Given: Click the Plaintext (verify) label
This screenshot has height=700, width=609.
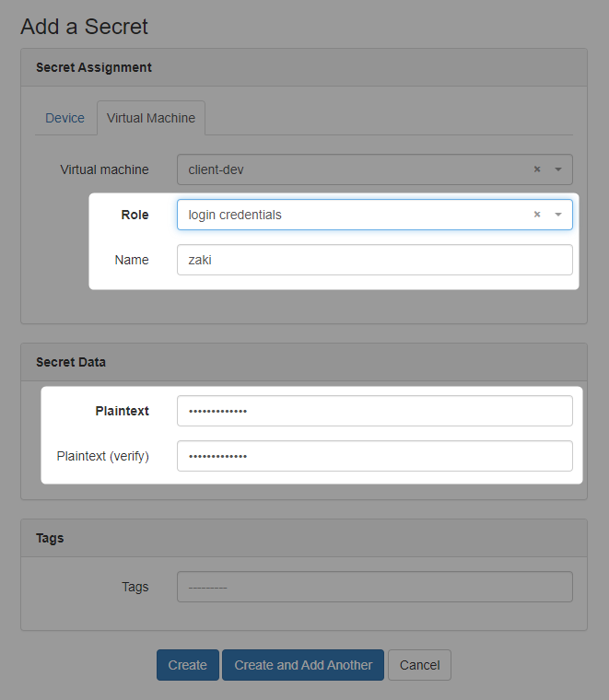Looking at the screenshot, I should (x=102, y=456).
